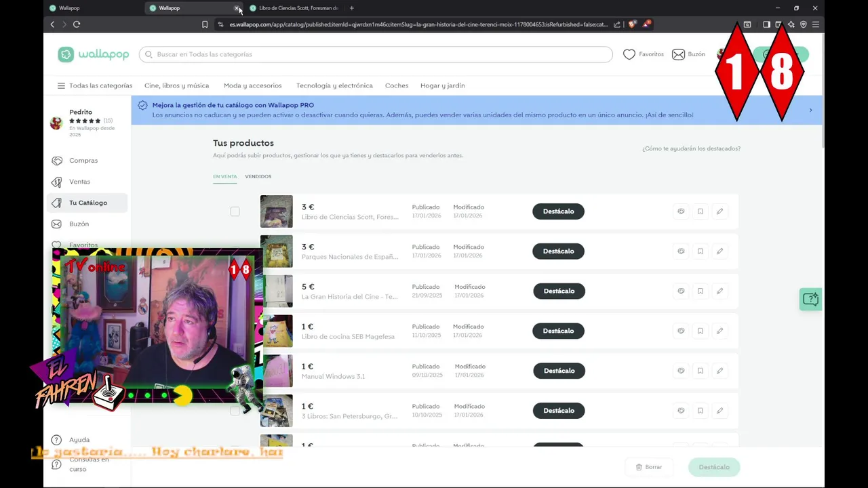Click Pedrito profile avatar in sidebar
Viewport: 868px width, 488px height.
[57, 123]
